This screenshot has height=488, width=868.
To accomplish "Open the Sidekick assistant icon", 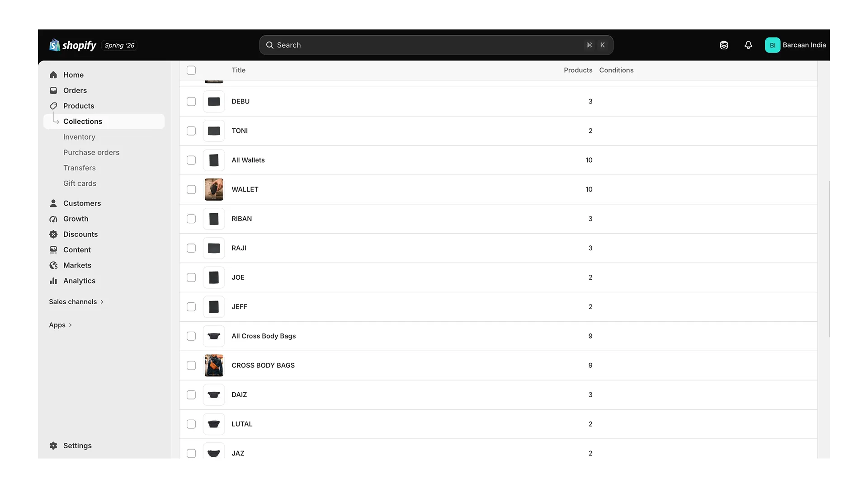I will click(724, 45).
